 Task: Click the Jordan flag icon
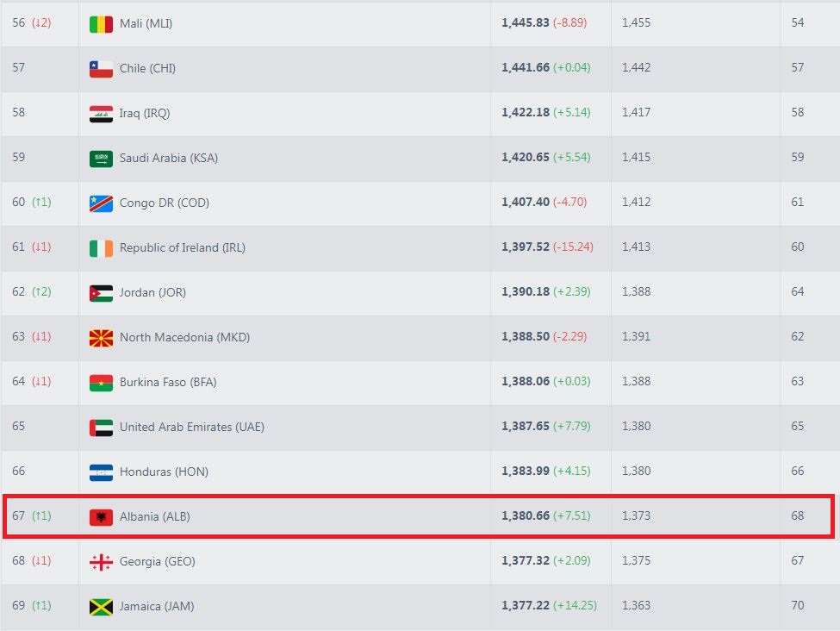(x=101, y=293)
